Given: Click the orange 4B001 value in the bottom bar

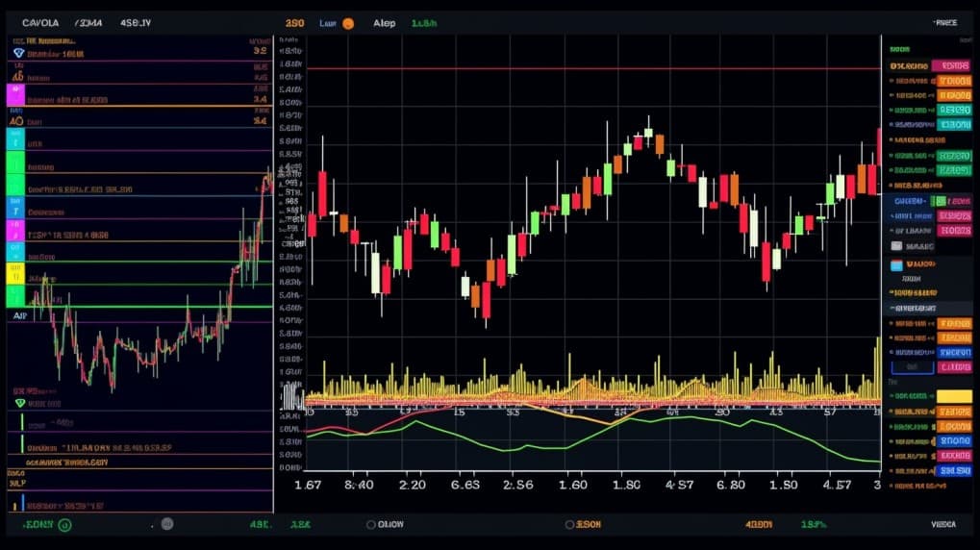Looking at the screenshot, I should [759, 524].
